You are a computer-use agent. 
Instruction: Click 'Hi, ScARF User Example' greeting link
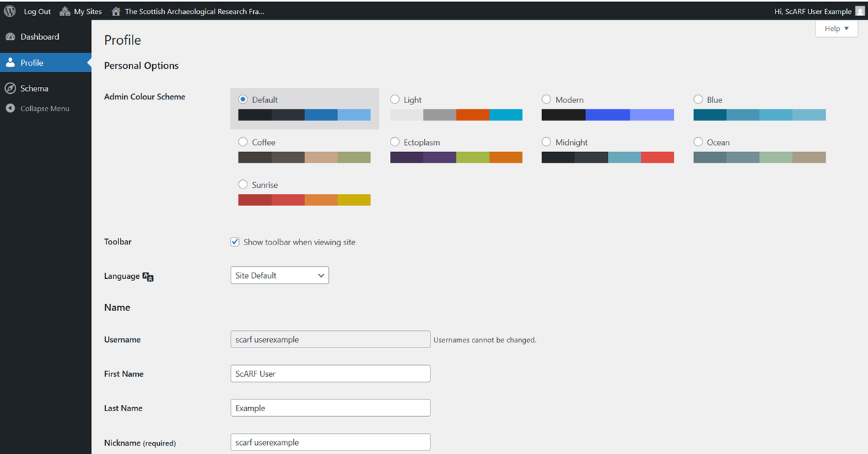(815, 11)
